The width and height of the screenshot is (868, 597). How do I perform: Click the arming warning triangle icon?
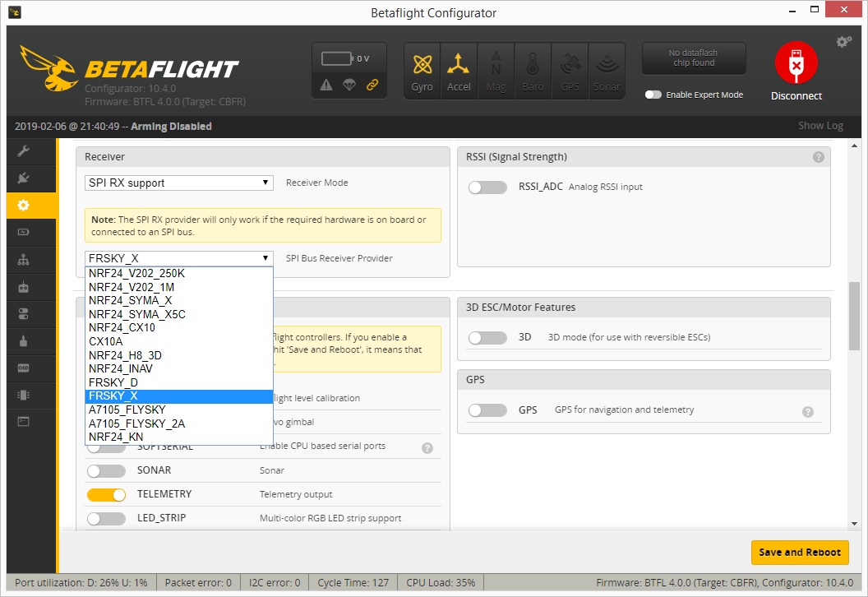326,85
